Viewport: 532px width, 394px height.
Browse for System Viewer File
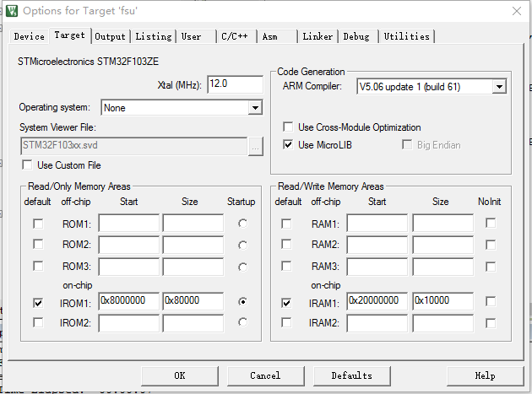[x=256, y=146]
